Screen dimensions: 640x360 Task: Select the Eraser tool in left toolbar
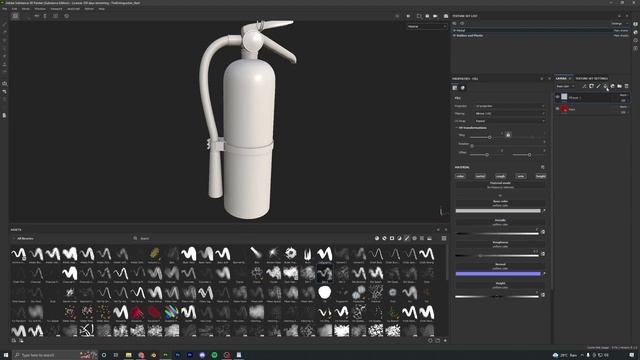pyautogui.click(x=4, y=32)
